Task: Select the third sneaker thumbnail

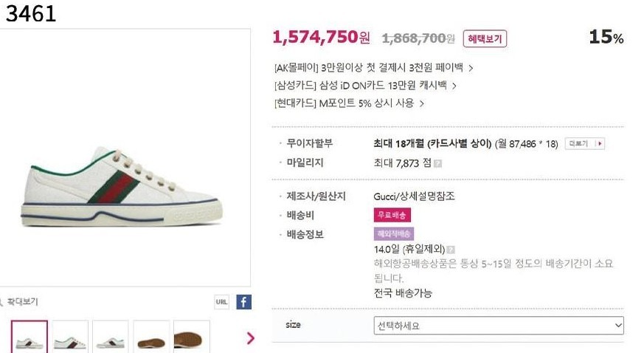Action: [x=111, y=337]
